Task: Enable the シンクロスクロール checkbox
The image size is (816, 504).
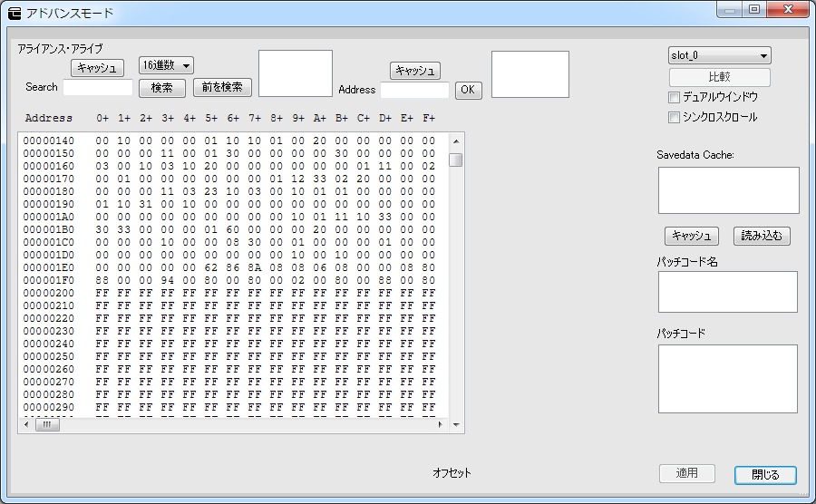Action: [674, 118]
